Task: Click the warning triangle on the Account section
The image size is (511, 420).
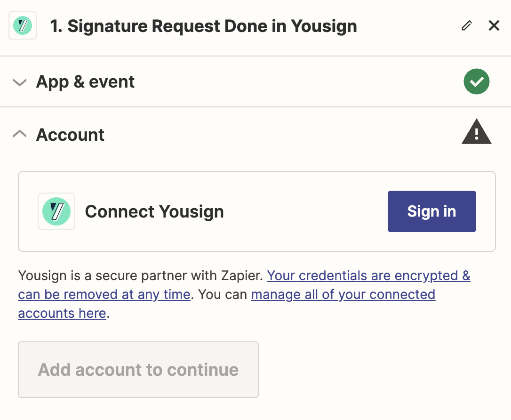Action: (477, 132)
